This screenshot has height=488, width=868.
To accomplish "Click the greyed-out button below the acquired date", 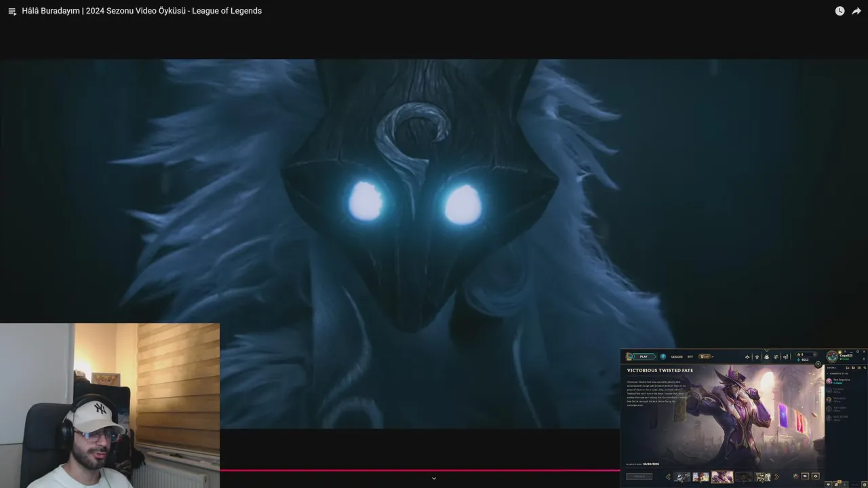I will (639, 476).
